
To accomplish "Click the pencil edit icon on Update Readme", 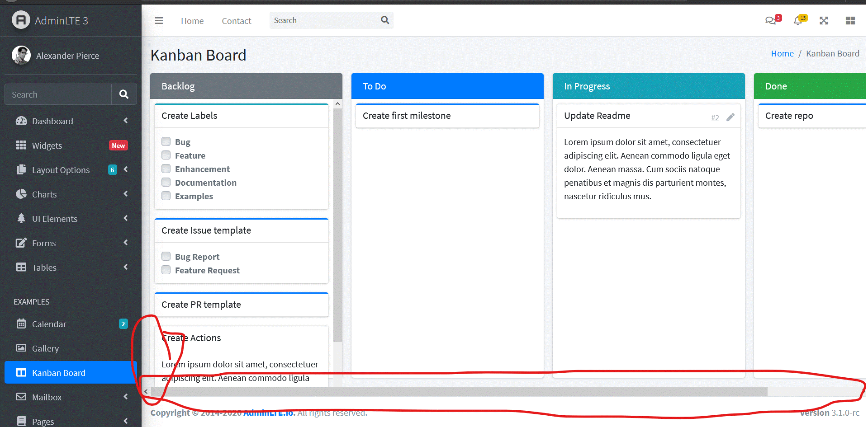I will click(x=730, y=117).
